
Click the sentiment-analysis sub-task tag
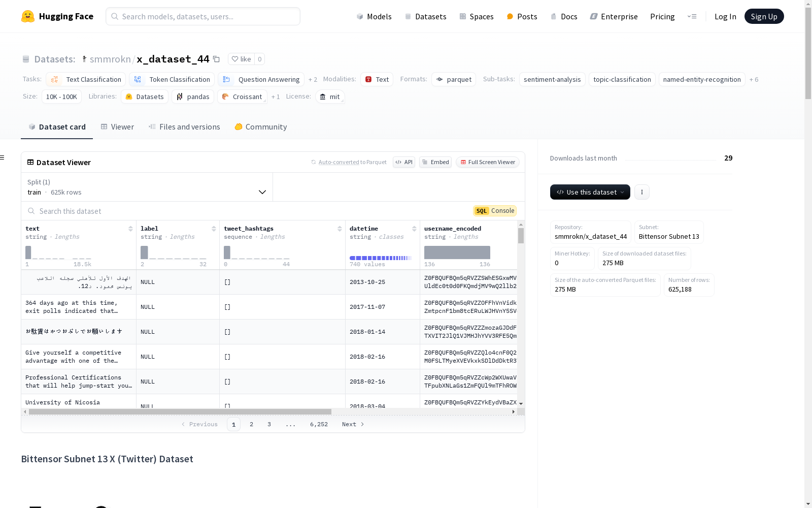(x=552, y=79)
